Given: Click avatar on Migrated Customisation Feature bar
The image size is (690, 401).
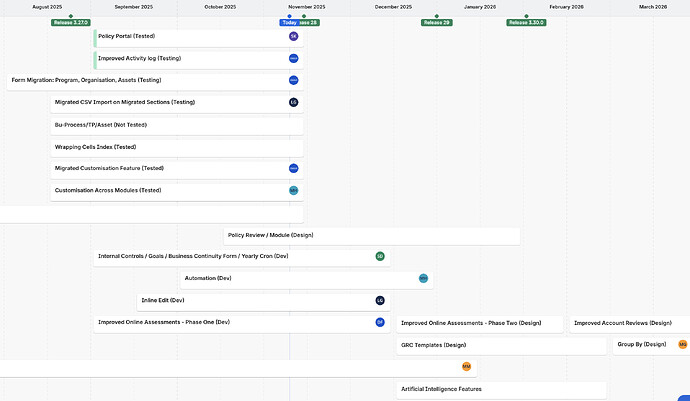Looking at the screenshot, I should click(x=294, y=168).
